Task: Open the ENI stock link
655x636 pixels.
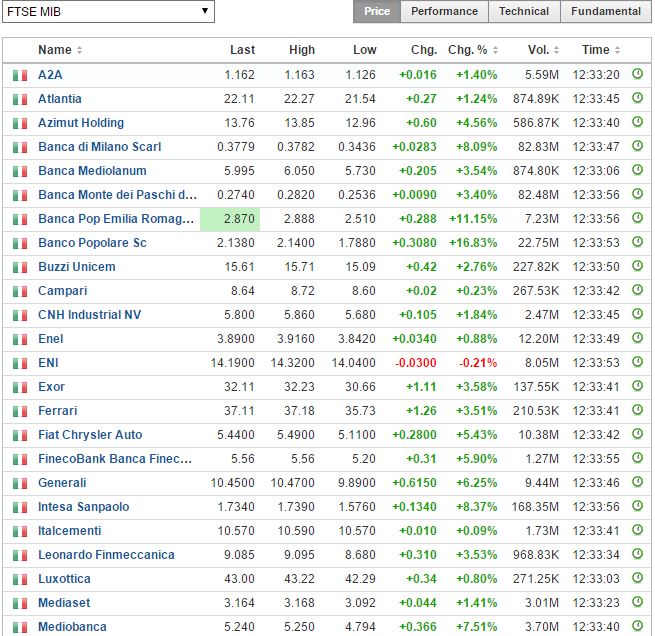Action: (x=48, y=363)
